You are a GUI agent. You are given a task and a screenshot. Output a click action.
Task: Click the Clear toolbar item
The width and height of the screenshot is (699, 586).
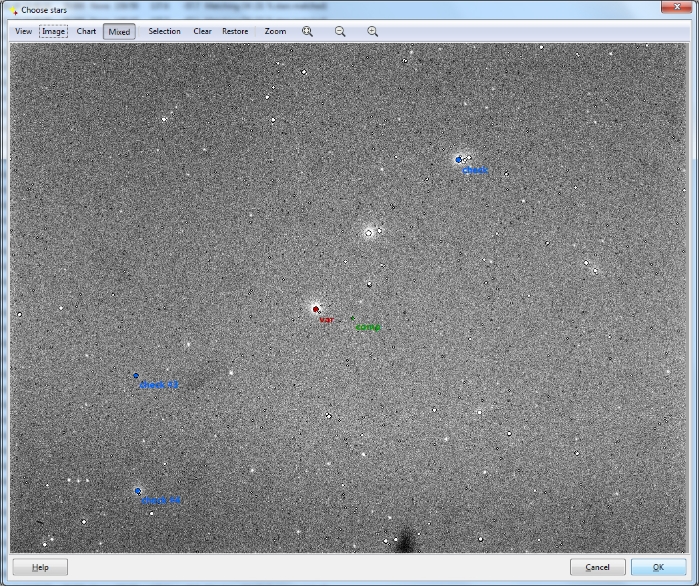tap(202, 31)
